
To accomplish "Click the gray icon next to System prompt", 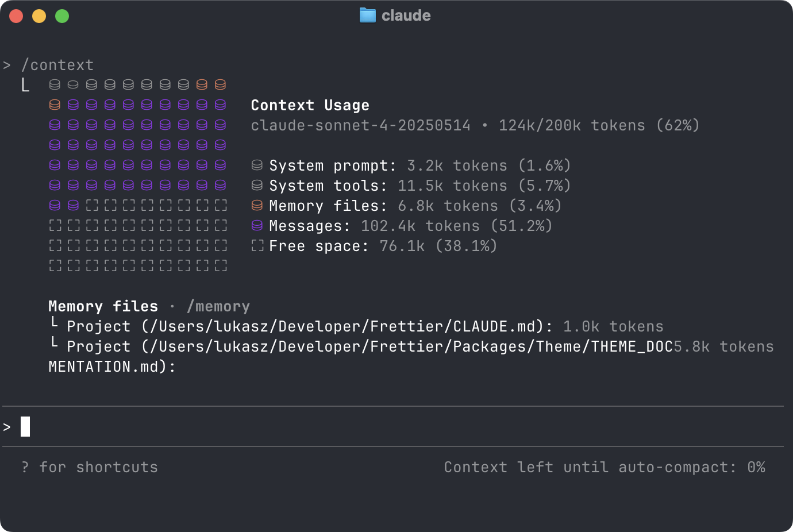I will pyautogui.click(x=257, y=165).
